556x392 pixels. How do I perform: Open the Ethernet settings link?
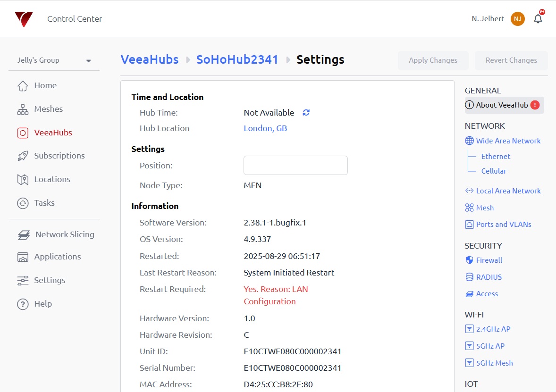pyautogui.click(x=496, y=156)
